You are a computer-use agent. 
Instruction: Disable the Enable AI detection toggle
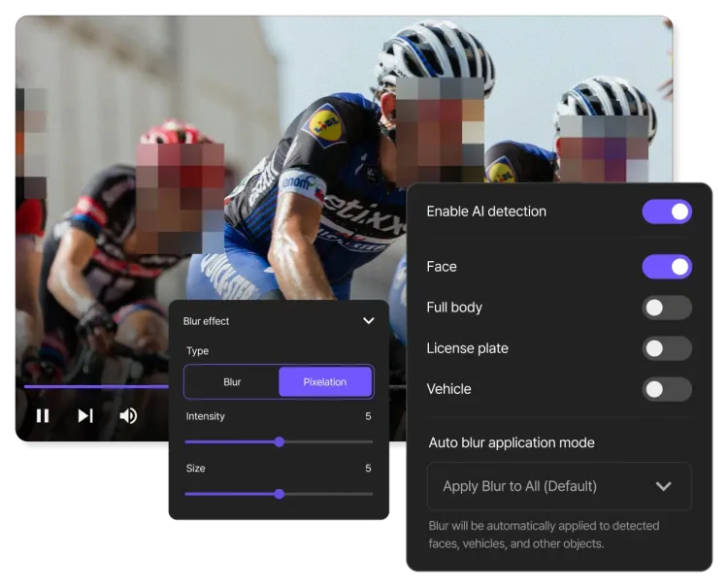click(x=667, y=212)
